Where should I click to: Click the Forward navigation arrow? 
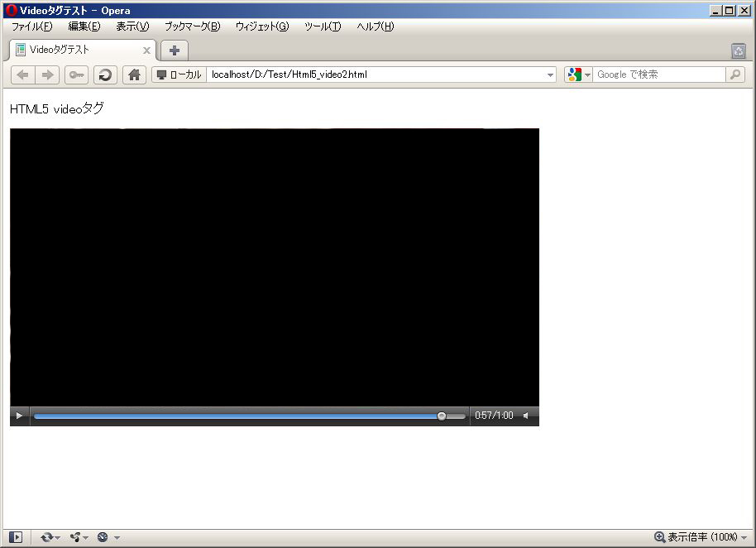point(47,75)
